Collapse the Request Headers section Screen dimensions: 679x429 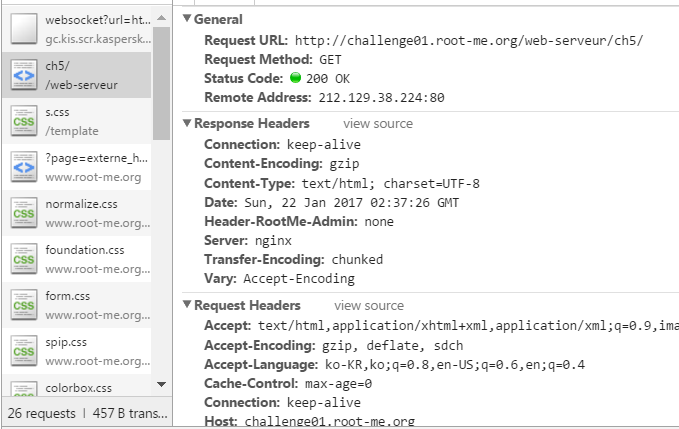point(187,304)
